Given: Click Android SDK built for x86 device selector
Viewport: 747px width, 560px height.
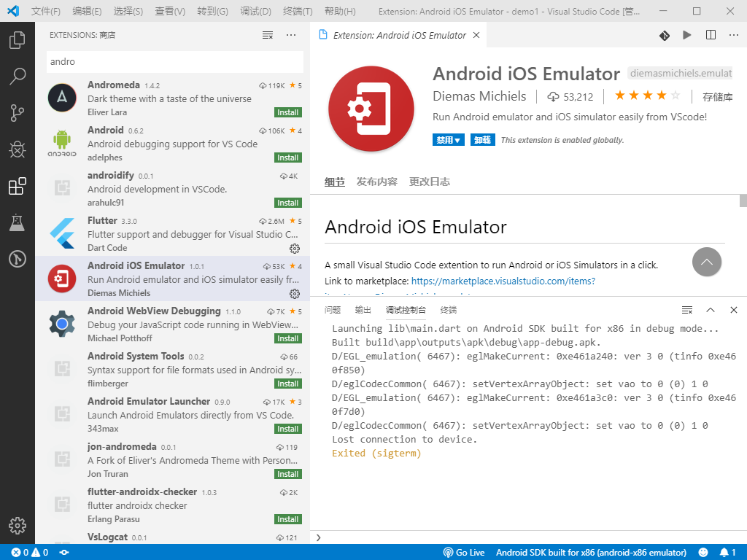Looking at the screenshot, I should [x=591, y=553].
